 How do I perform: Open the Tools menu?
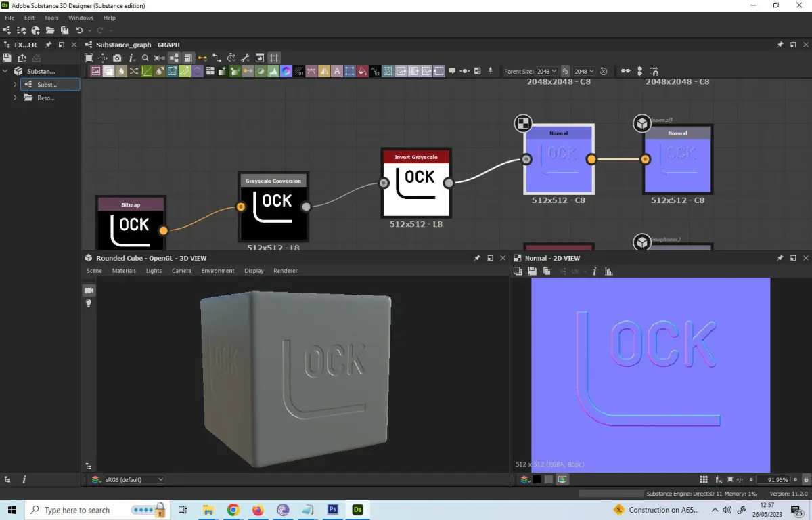pyautogui.click(x=51, y=18)
